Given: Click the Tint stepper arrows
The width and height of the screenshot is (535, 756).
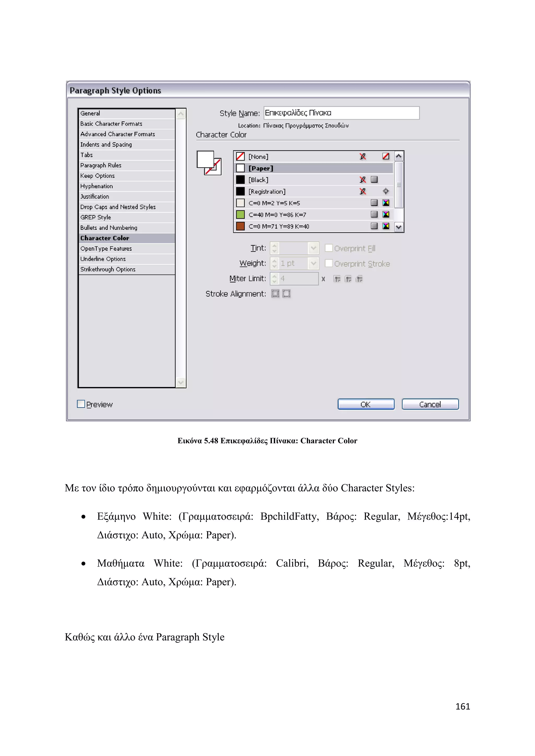Looking at the screenshot, I should click(274, 248).
